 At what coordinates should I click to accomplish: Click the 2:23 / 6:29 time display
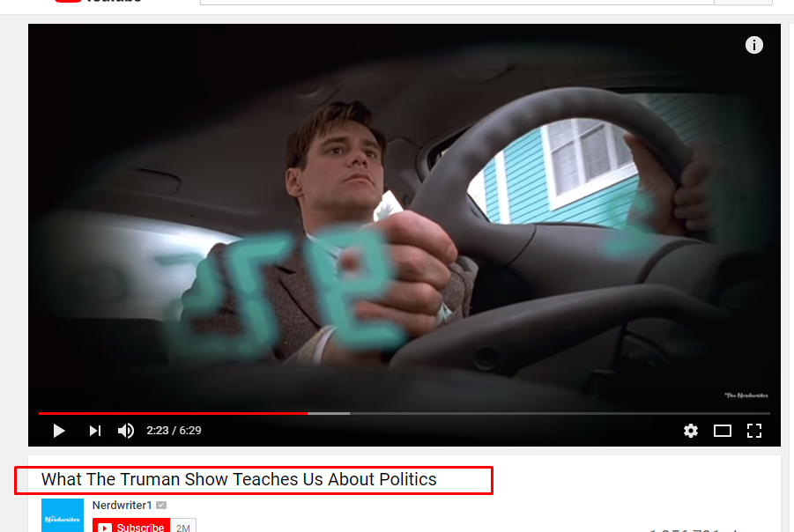click(174, 431)
